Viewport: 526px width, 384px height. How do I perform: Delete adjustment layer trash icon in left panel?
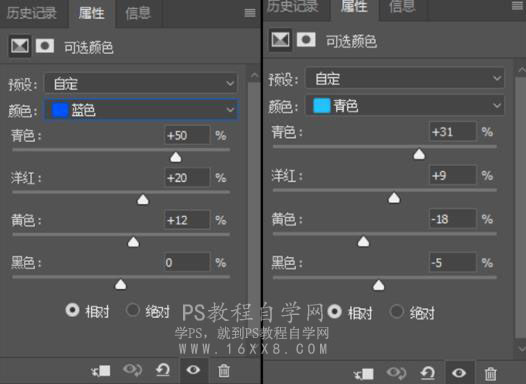point(224,371)
